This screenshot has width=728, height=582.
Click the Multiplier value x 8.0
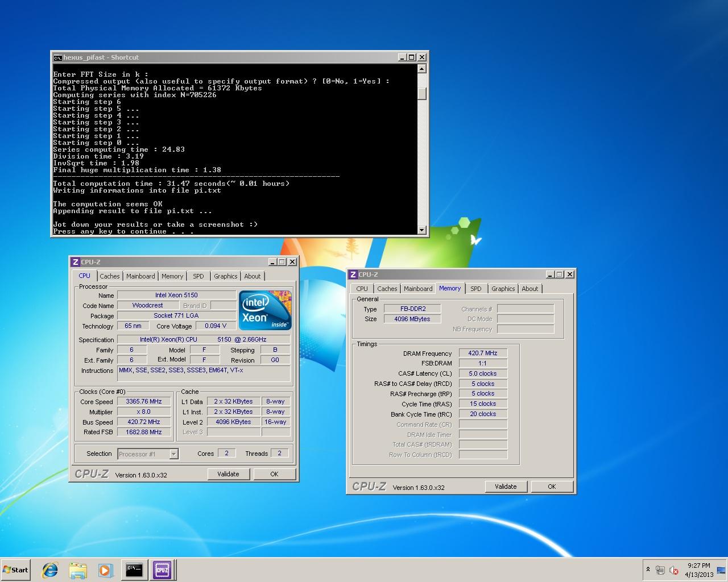click(144, 411)
